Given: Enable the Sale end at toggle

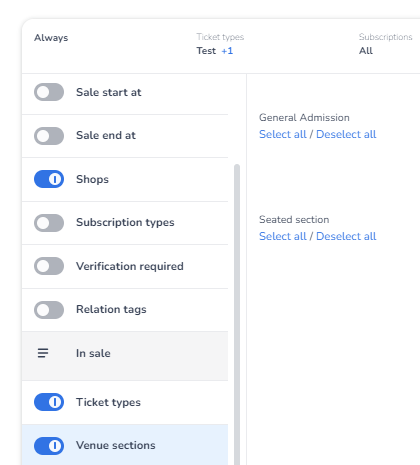Looking at the screenshot, I should (49, 136).
